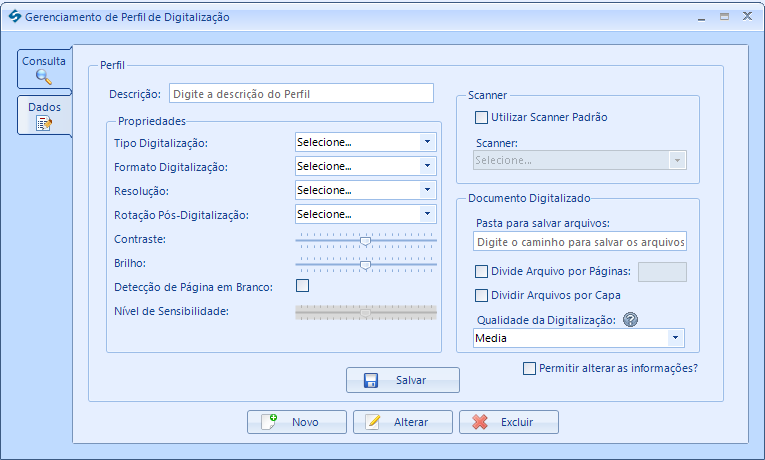Check Dividir Arquivos por Capa
The width and height of the screenshot is (765, 460).
[482, 295]
